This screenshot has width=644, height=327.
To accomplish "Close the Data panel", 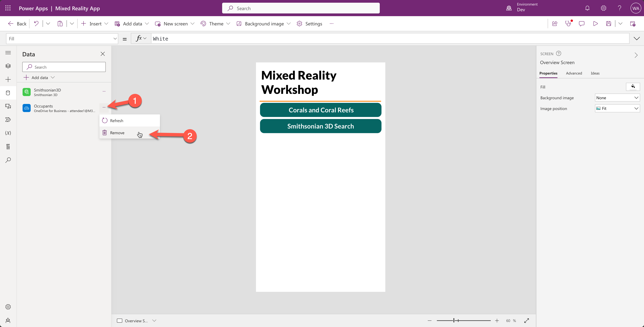I will 103,54.
